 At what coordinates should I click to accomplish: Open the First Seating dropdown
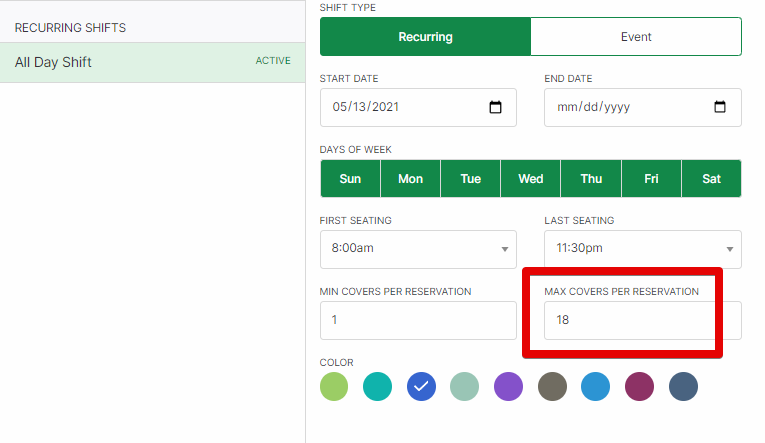(418, 249)
